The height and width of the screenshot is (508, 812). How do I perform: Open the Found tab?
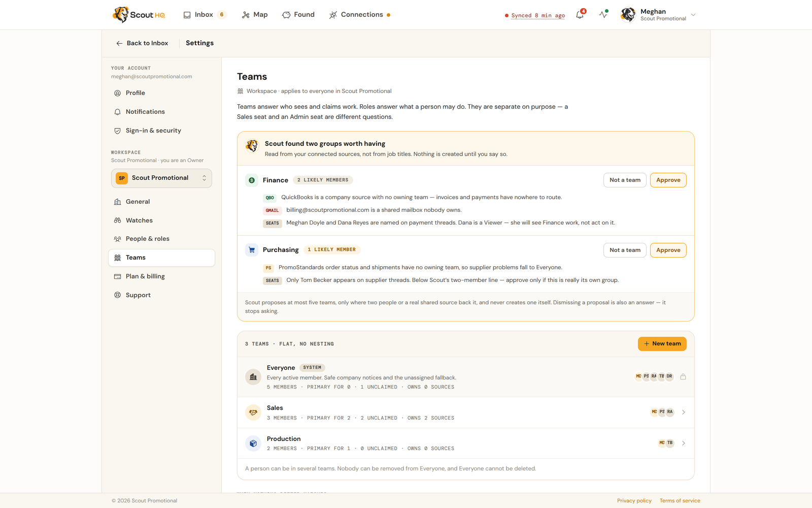pyautogui.click(x=298, y=15)
